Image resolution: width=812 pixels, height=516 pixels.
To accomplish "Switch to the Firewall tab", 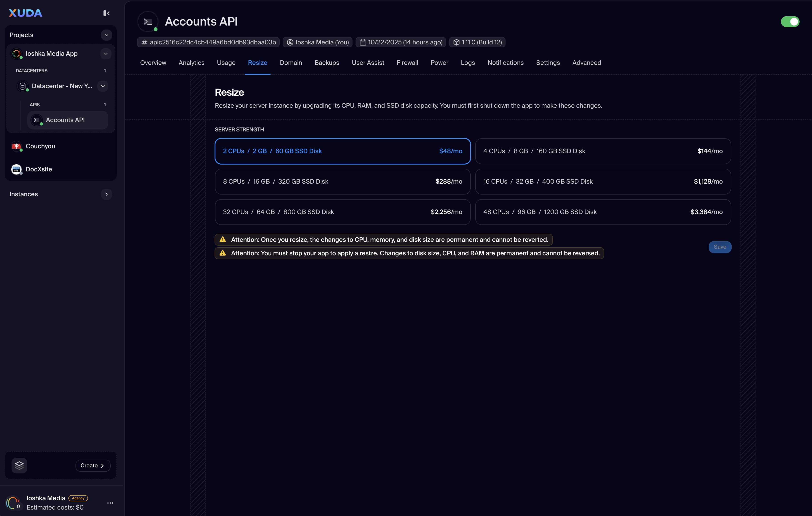I will [407, 63].
